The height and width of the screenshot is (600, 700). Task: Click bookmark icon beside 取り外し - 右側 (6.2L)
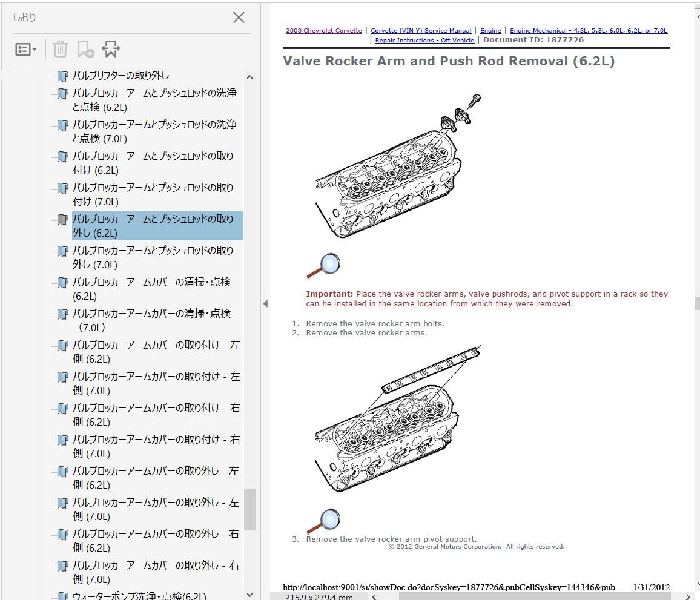click(x=63, y=535)
